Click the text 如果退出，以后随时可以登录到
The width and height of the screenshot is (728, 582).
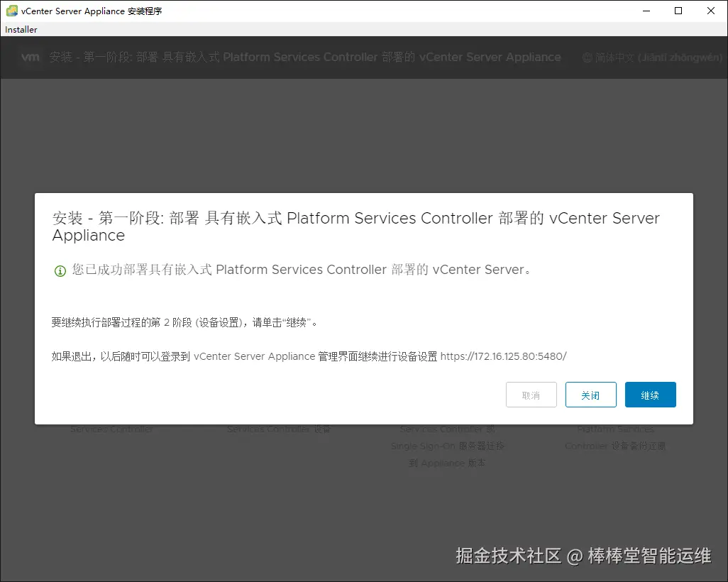point(121,356)
